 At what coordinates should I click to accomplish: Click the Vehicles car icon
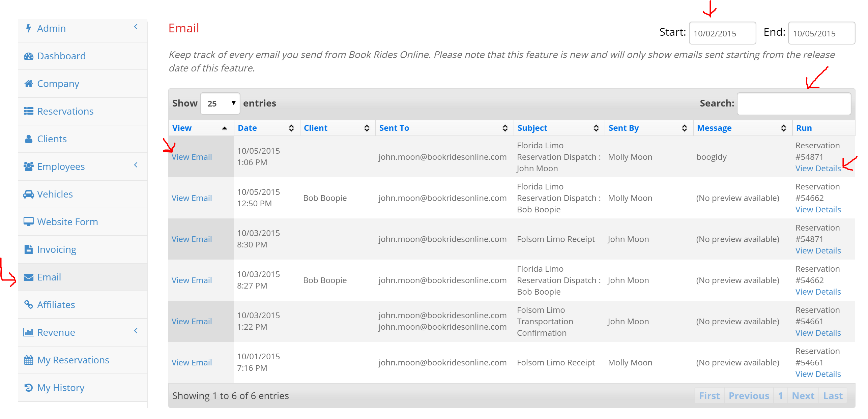(x=29, y=194)
